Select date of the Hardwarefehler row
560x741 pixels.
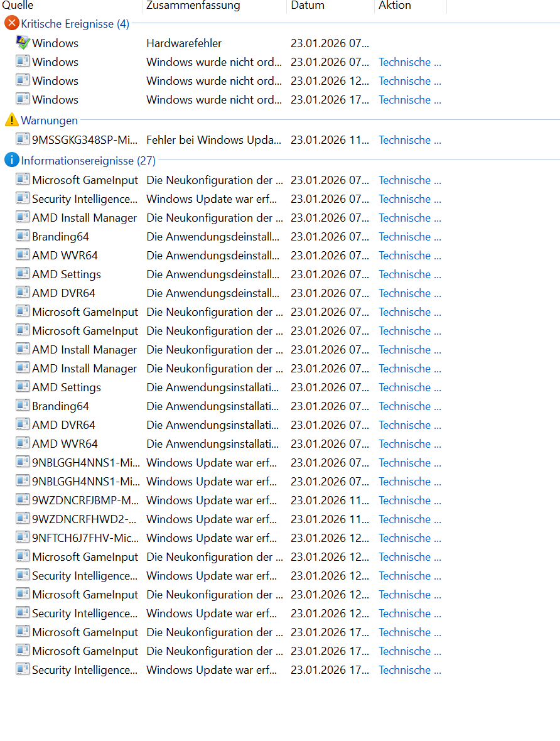tap(330, 43)
